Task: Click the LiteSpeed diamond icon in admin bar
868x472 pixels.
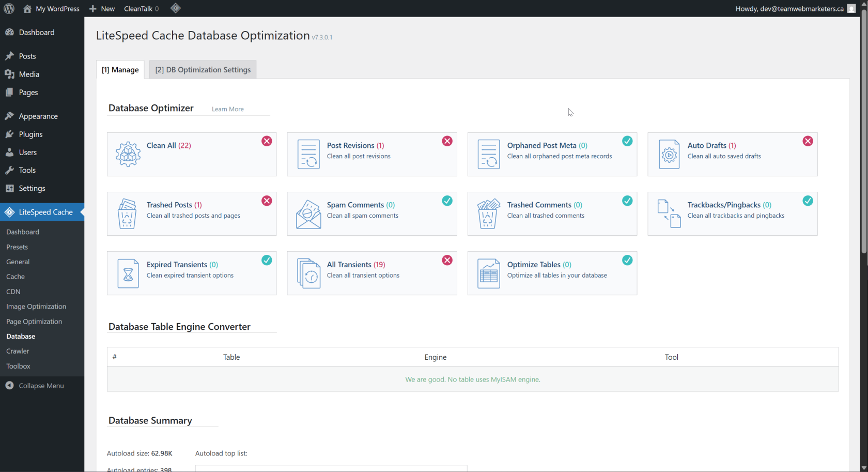Action: (x=176, y=8)
